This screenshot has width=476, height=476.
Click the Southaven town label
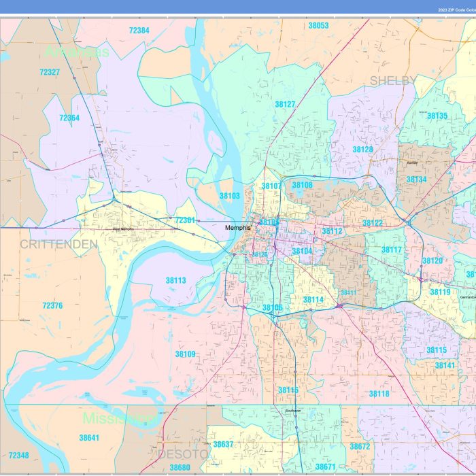293,411
